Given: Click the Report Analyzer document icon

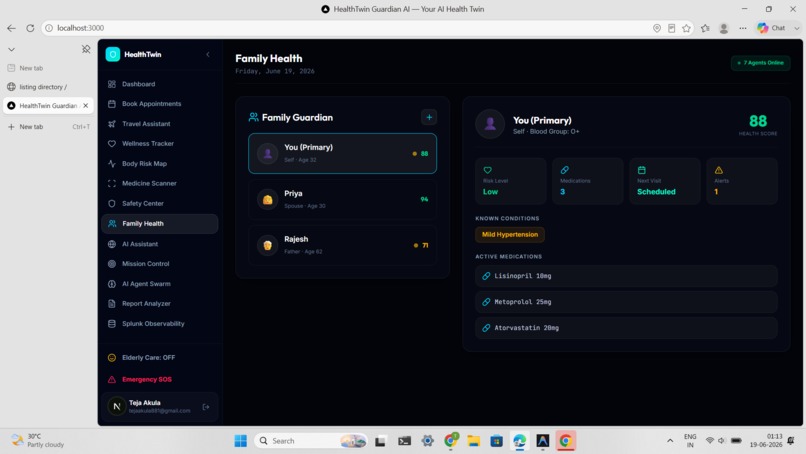Looking at the screenshot, I should pyautogui.click(x=112, y=304).
